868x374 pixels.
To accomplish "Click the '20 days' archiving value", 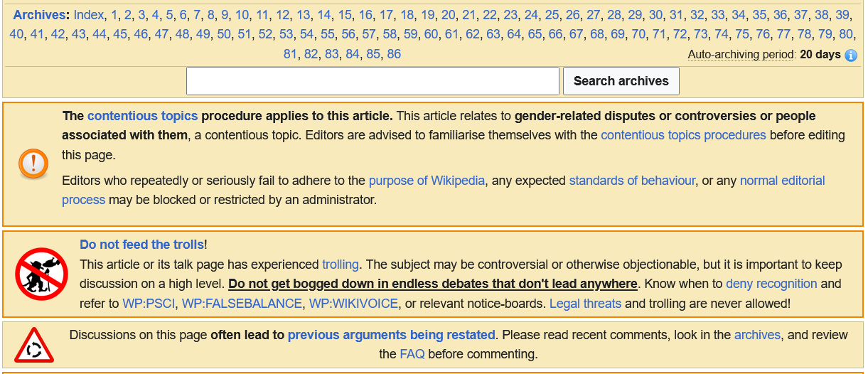I will [820, 55].
